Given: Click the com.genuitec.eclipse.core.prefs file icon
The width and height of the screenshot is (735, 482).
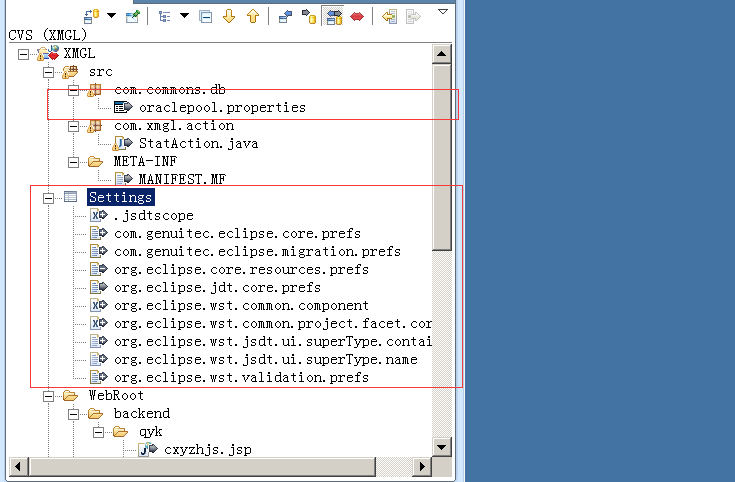Looking at the screenshot, I should point(99,233).
